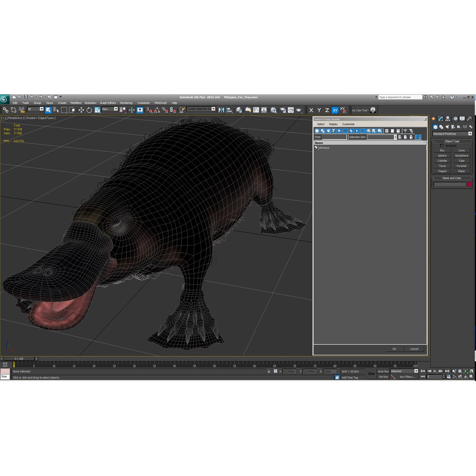The image size is (476, 476).
Task: Open the Select by Name tool
Action: pyautogui.click(x=56, y=110)
